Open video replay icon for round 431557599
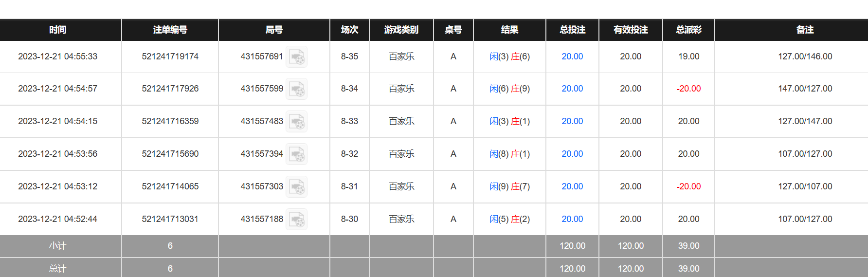This screenshot has height=277, width=868. (296, 89)
